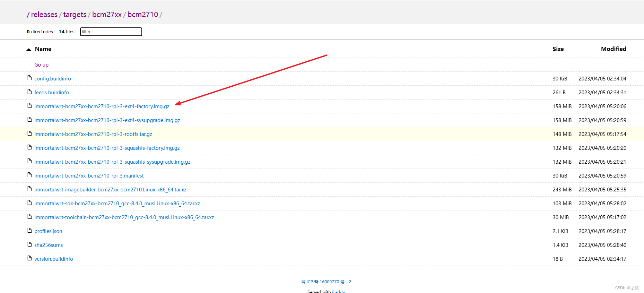The width and height of the screenshot is (644, 293).
Task: Open the releases breadcrumb link
Action: pos(44,15)
